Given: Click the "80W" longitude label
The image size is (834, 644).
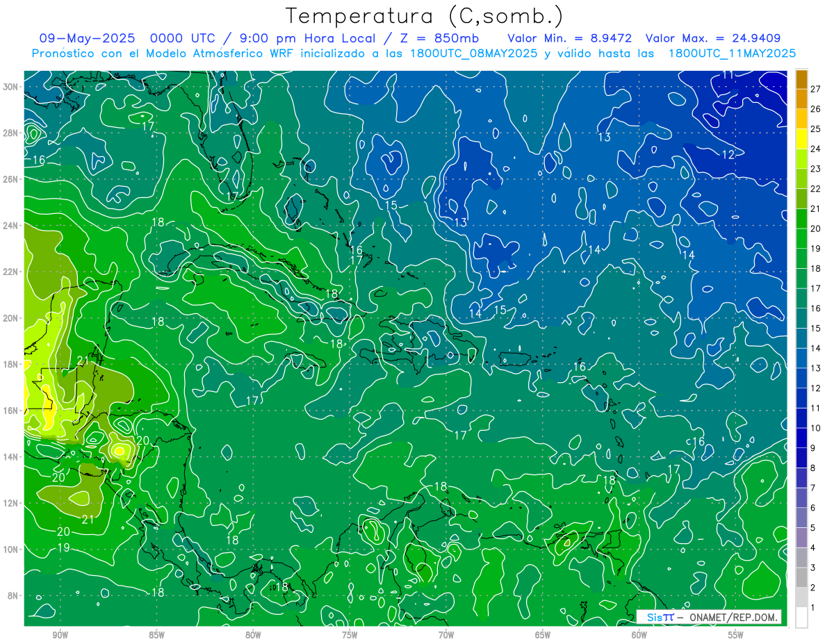Looking at the screenshot, I should (253, 635).
